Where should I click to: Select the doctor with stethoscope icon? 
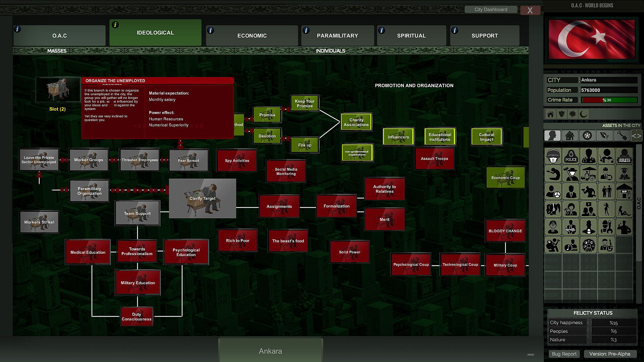point(589,156)
